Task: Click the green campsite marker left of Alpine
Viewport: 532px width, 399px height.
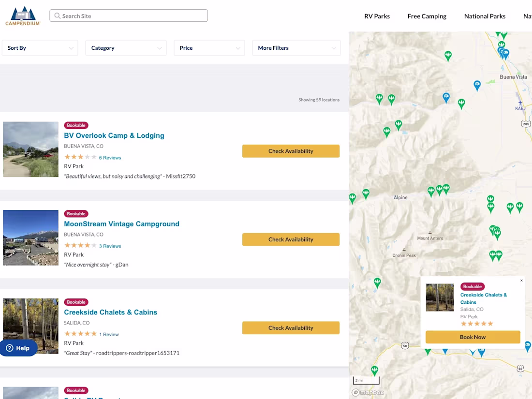Action: pos(366,193)
